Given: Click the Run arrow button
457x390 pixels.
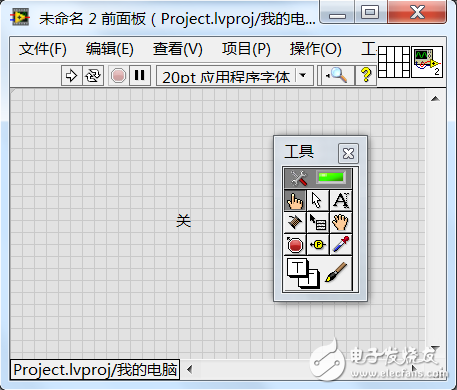Looking at the screenshot, I should pyautogui.click(x=72, y=76).
